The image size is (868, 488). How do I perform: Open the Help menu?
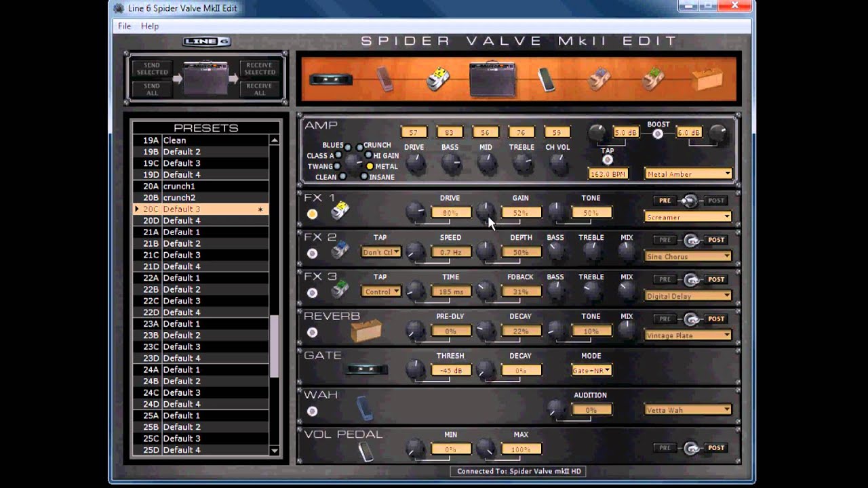coord(150,26)
